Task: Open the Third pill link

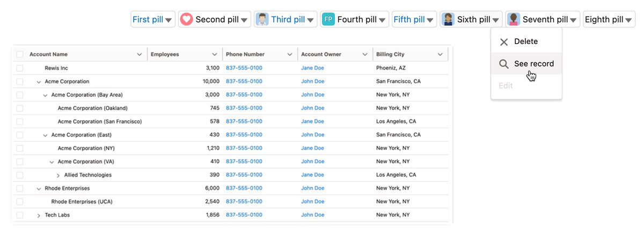Action: [x=288, y=20]
